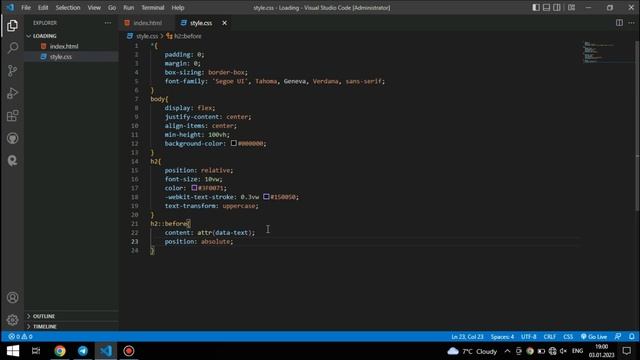
Task: Open the Terminal menu
Action: point(153,7)
